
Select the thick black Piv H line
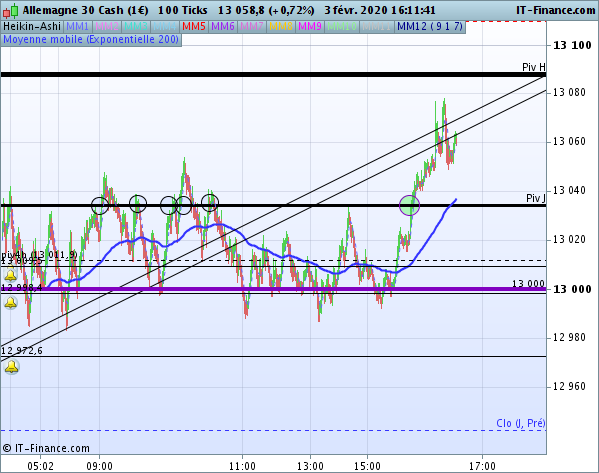(x=273, y=75)
